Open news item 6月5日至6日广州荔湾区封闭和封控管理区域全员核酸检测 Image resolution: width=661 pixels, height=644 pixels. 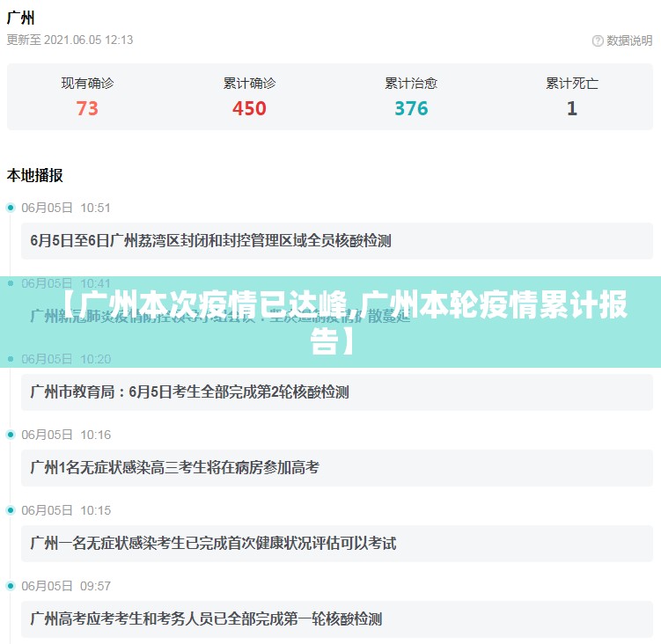(337, 241)
